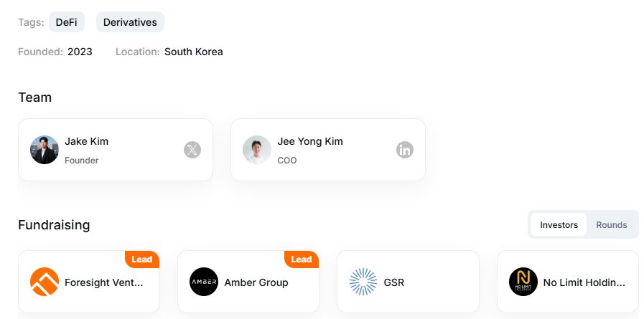Open Jake Kim's X profile icon
The width and height of the screenshot is (644, 319).
pyautogui.click(x=192, y=150)
